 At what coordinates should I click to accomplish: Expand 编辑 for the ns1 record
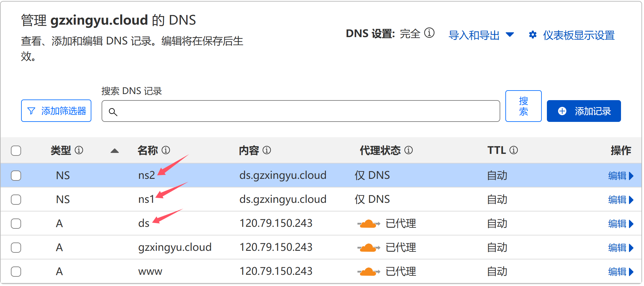(x=621, y=200)
